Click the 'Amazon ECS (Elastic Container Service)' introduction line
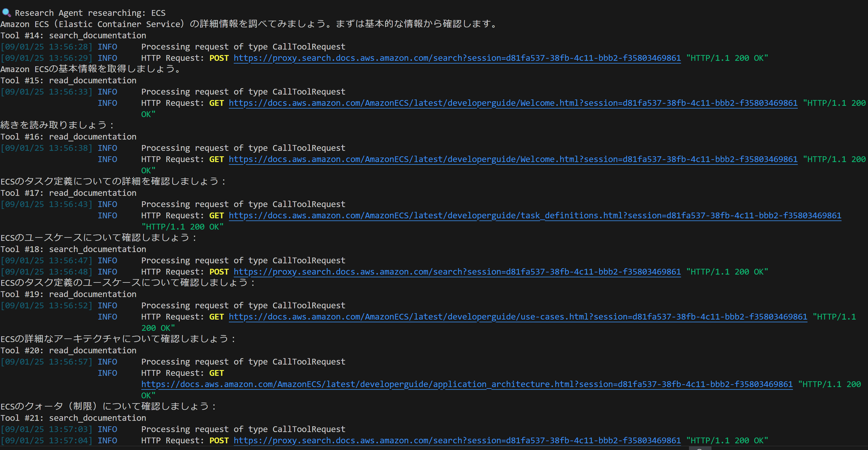868x450 pixels. 249,24
